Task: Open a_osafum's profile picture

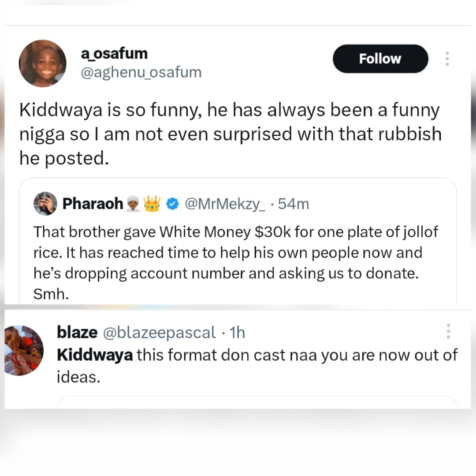Action: point(42,63)
